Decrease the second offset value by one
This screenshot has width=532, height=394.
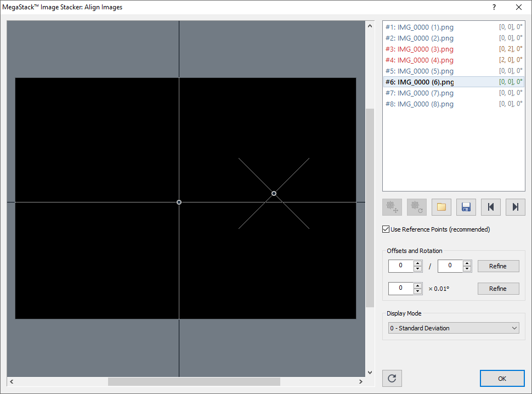[467, 269]
